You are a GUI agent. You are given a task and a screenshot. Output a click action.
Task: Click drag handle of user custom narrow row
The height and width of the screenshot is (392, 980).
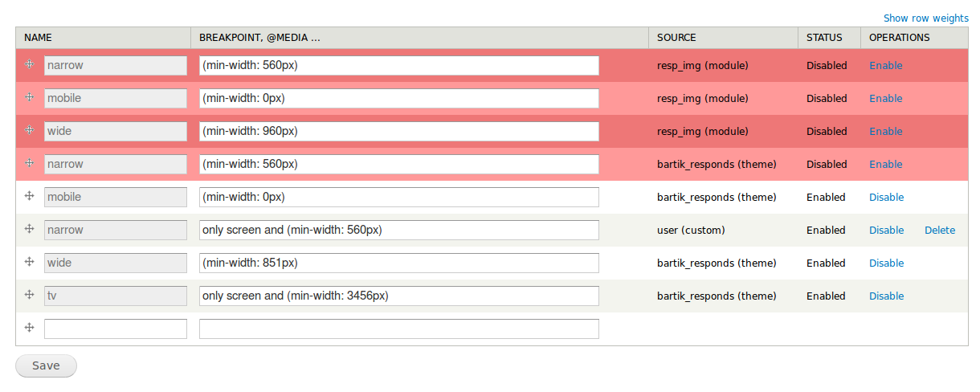click(x=30, y=229)
